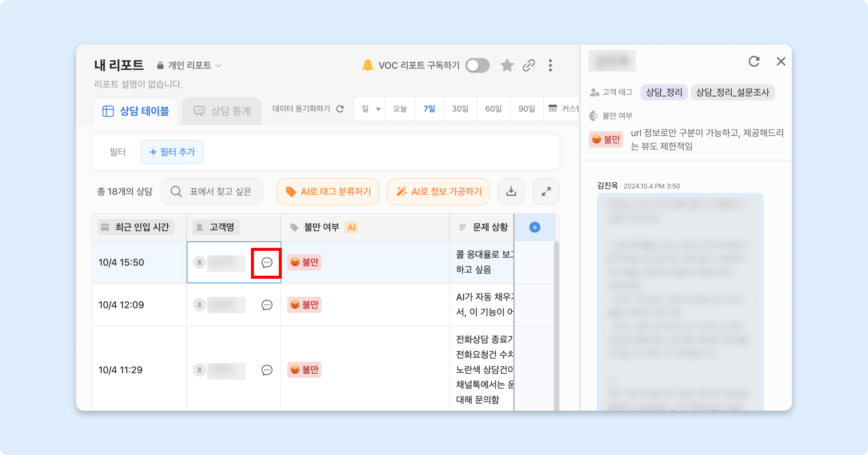Switch to the 상담 통계 tab

coord(222,111)
